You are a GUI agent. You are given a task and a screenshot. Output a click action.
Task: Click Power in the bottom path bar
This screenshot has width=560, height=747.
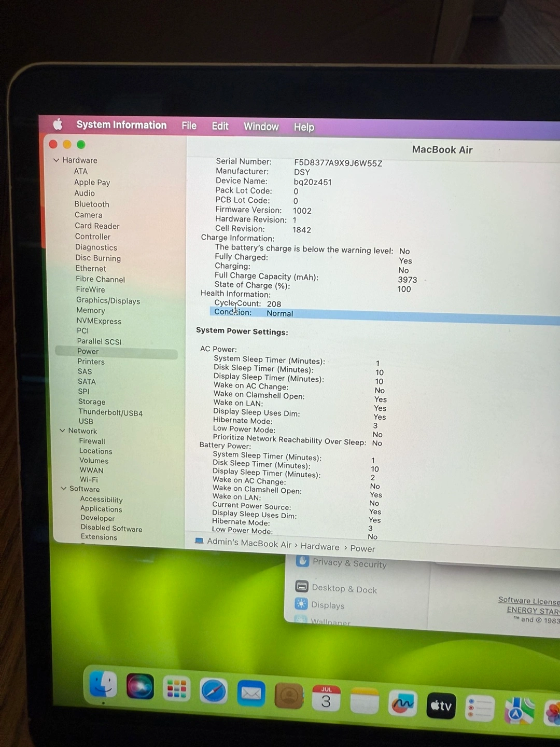point(362,548)
